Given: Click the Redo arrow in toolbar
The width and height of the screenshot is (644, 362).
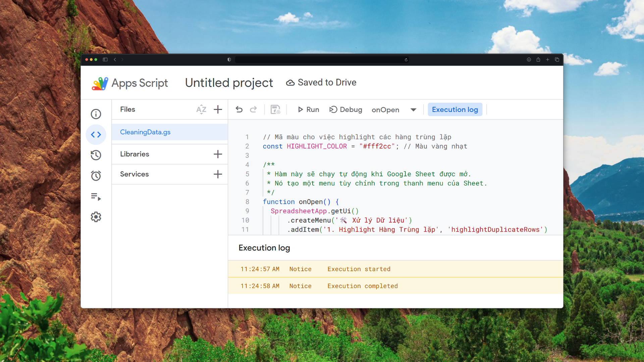Looking at the screenshot, I should coord(254,110).
